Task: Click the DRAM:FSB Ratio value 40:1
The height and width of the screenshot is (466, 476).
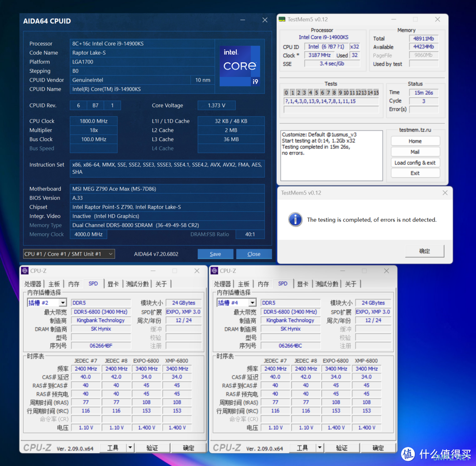Action: 250,235
